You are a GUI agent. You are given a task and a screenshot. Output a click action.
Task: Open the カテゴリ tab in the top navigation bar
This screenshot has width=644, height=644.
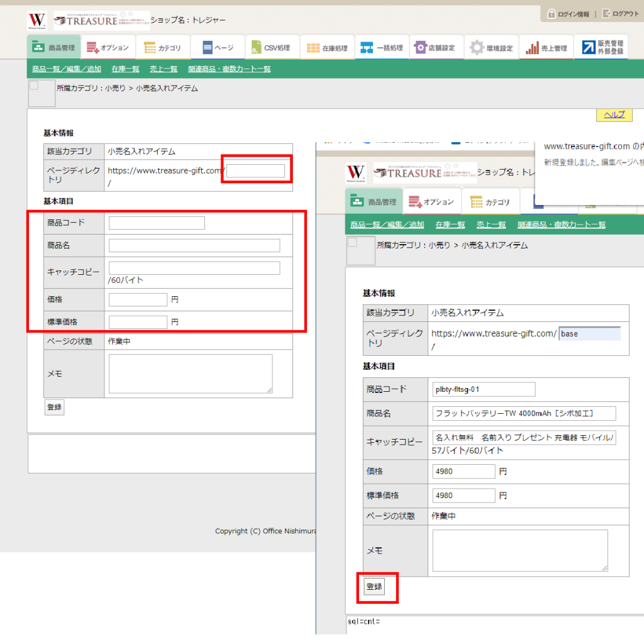(162, 48)
